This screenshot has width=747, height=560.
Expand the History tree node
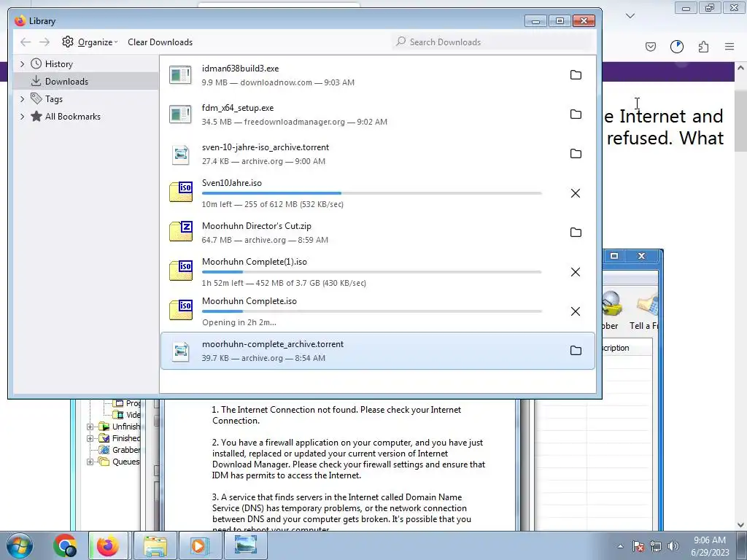coord(22,64)
